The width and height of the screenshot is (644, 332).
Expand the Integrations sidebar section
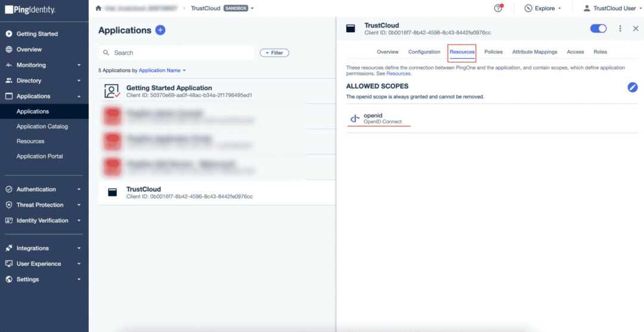[79, 248]
